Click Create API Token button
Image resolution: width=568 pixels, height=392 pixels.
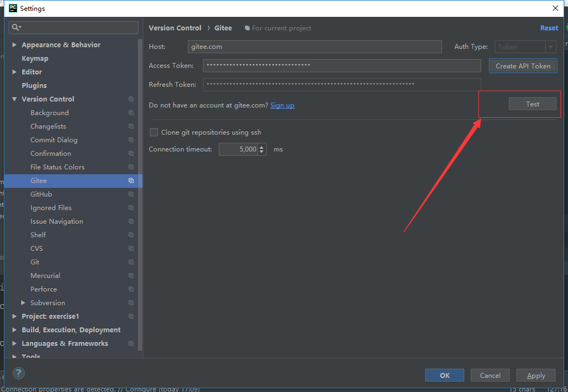[x=523, y=66]
